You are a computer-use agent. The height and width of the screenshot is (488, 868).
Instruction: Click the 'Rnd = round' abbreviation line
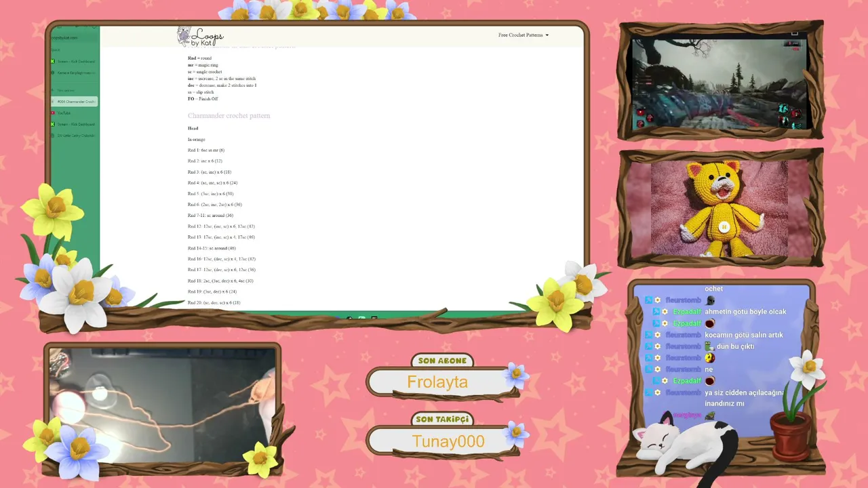tap(200, 58)
